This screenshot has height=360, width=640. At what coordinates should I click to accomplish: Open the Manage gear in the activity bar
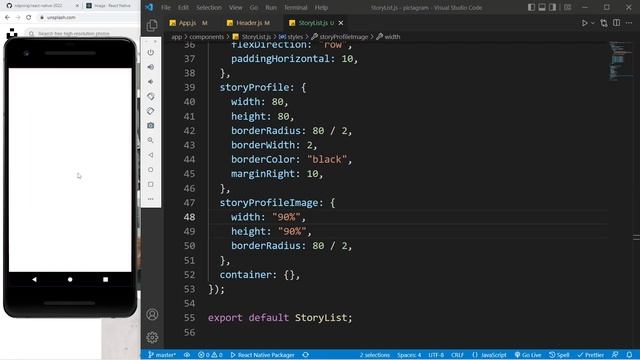pos(152,337)
